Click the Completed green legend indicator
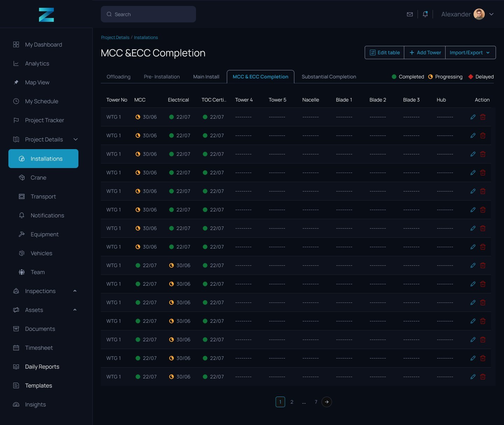Image resolution: width=504 pixels, height=425 pixels. pos(394,77)
